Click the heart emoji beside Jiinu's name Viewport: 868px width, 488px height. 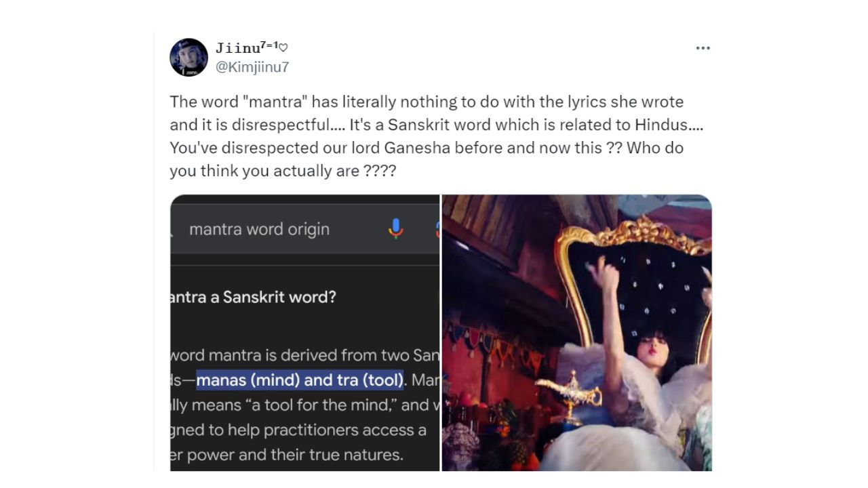click(x=283, y=48)
